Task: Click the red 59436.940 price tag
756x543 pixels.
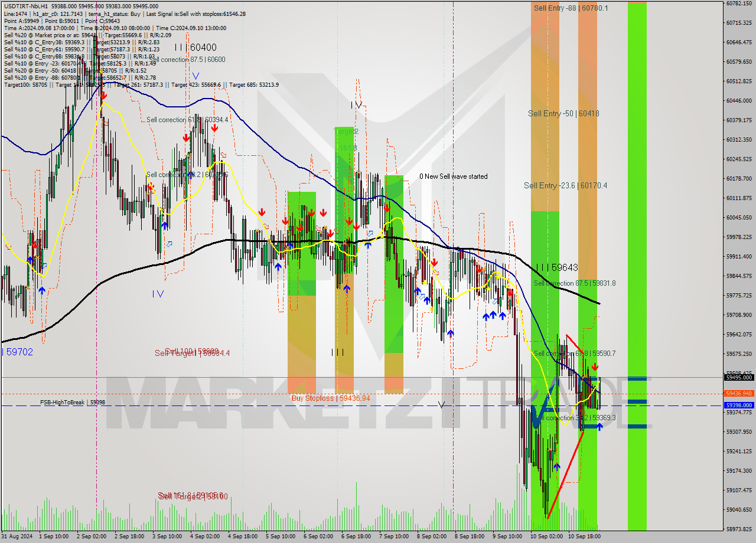Action: point(739,393)
